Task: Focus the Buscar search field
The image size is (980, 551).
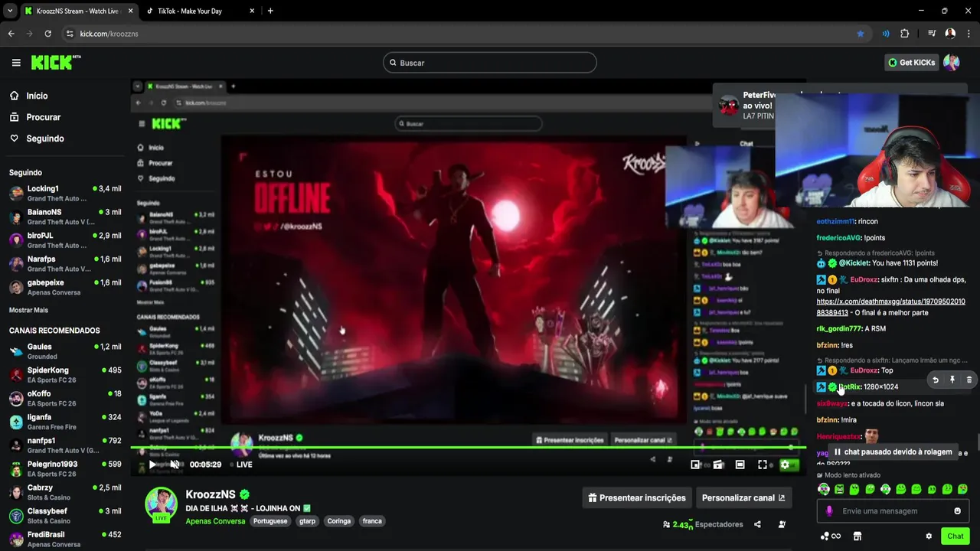Action: pos(490,63)
